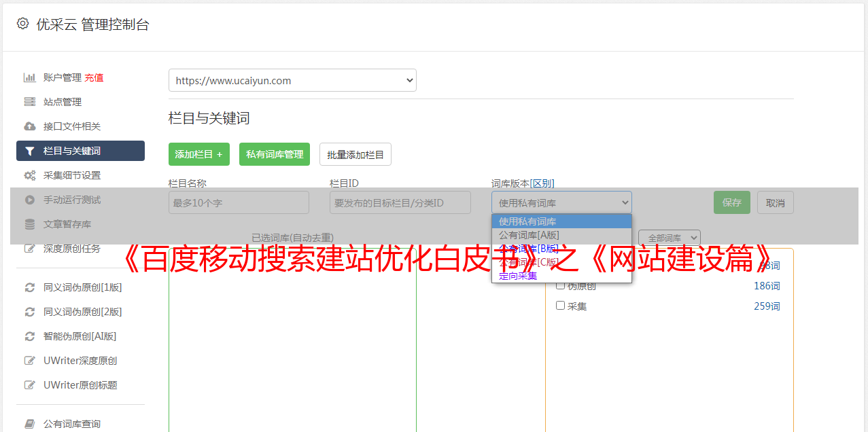The height and width of the screenshot is (432, 868).
Task: Click the cloud upload icon for 接口文件相关
Action: coord(29,126)
